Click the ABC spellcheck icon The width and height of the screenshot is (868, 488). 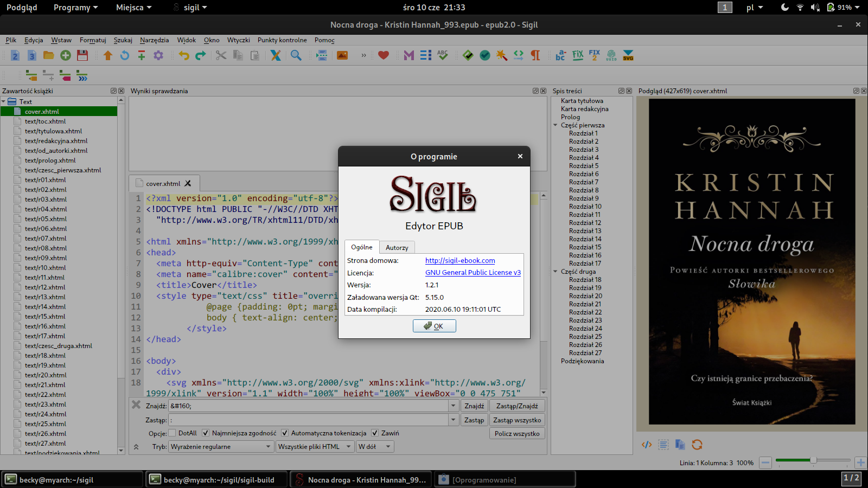click(x=443, y=55)
